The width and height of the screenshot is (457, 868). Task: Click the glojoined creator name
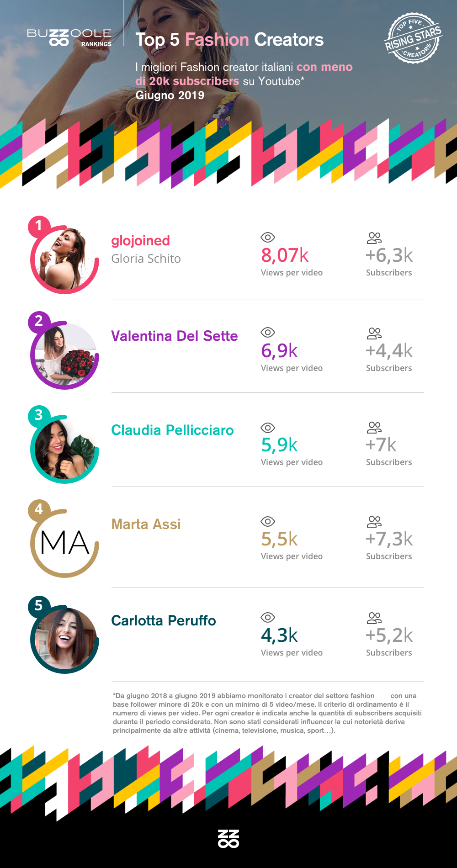point(141,241)
